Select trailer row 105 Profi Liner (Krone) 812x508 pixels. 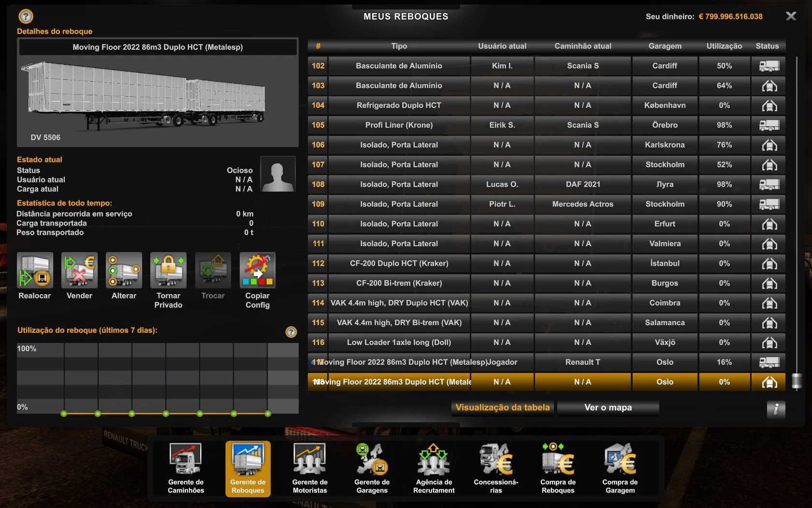[x=399, y=125]
